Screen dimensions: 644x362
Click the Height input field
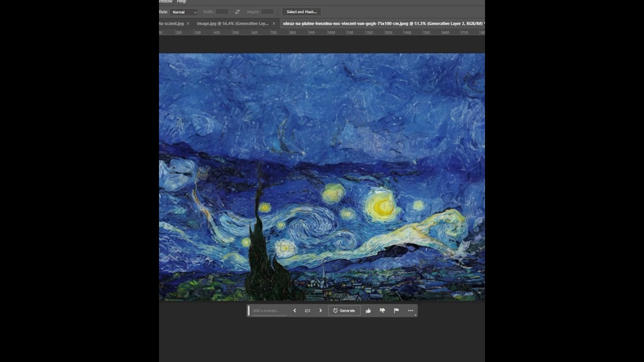[268, 12]
